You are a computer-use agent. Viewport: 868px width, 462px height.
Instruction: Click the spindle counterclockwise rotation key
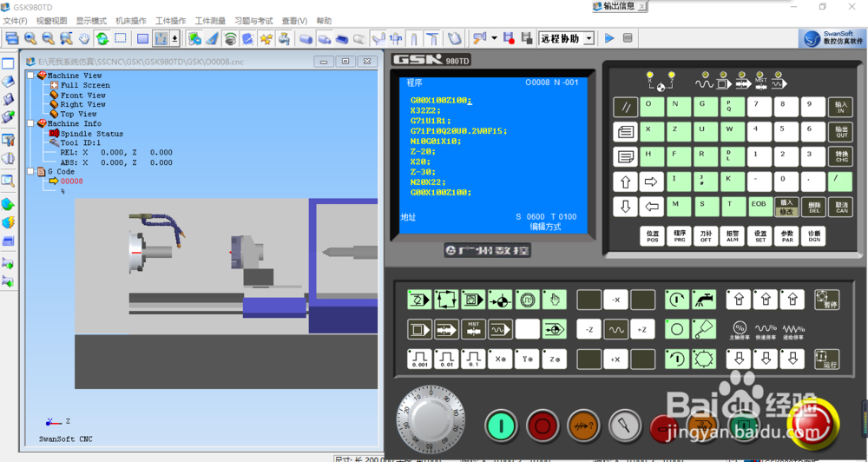(x=677, y=359)
